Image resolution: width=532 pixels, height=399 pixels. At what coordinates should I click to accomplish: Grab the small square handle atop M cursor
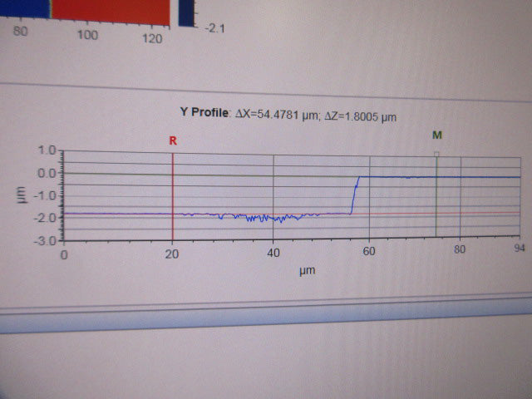click(x=436, y=153)
